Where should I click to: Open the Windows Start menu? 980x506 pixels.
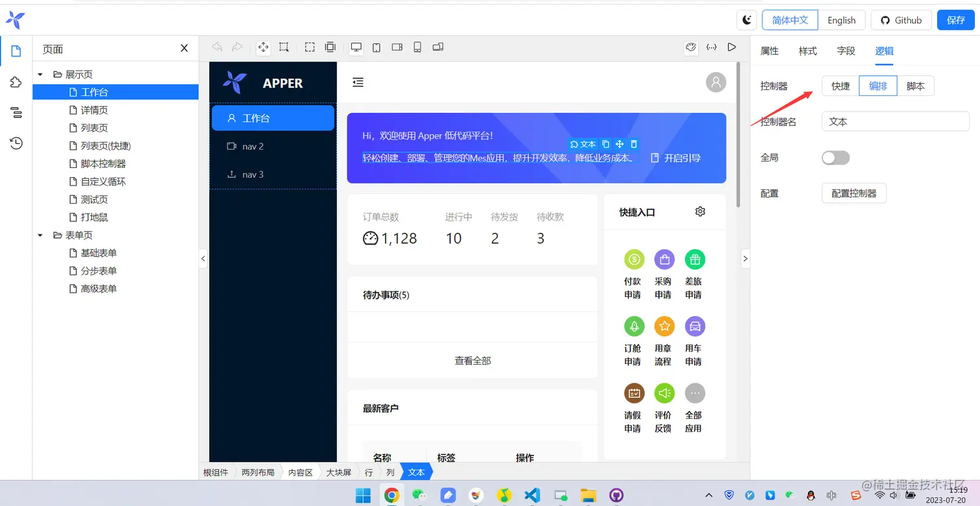coord(363,496)
